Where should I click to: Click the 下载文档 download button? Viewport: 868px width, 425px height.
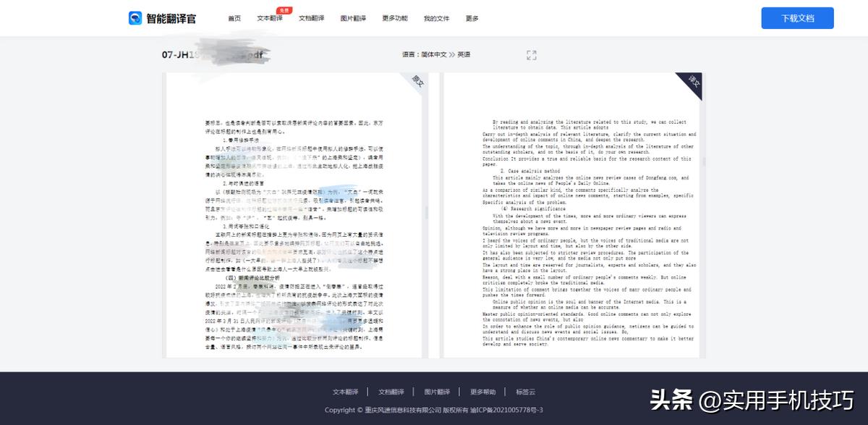coord(797,17)
